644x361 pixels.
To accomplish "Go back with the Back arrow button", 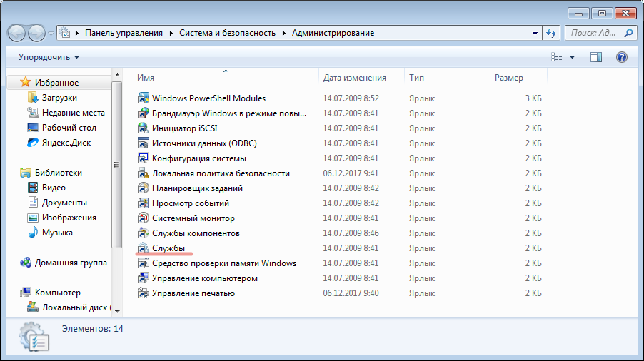I will coord(17,34).
